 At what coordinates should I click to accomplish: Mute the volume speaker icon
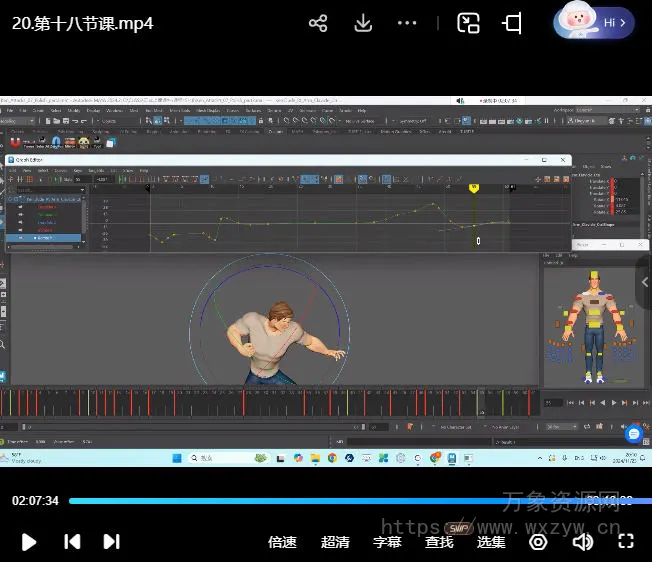[582, 542]
